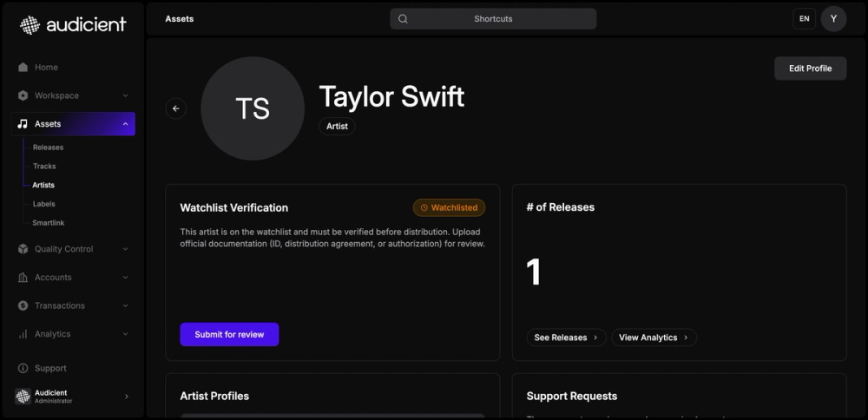Click clock icon in Watchlisted badge

(424, 208)
